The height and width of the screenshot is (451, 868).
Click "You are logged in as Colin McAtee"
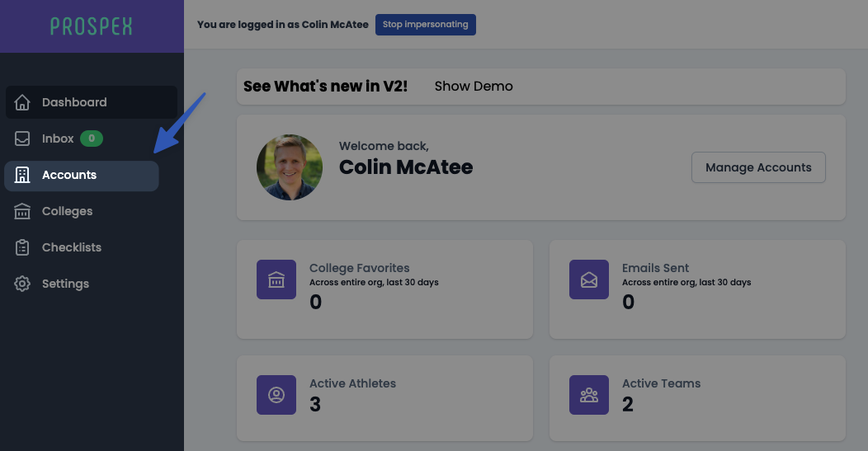tap(283, 25)
